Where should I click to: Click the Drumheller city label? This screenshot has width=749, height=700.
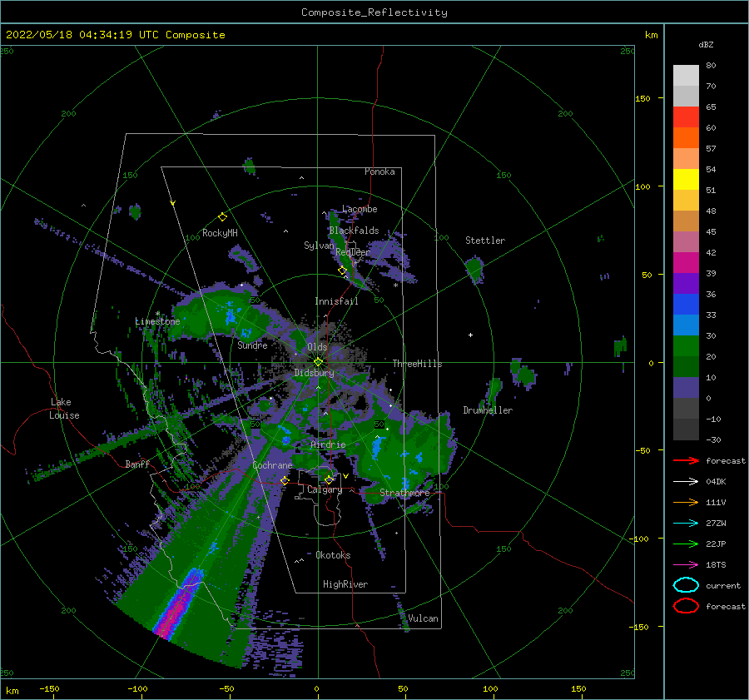click(488, 410)
